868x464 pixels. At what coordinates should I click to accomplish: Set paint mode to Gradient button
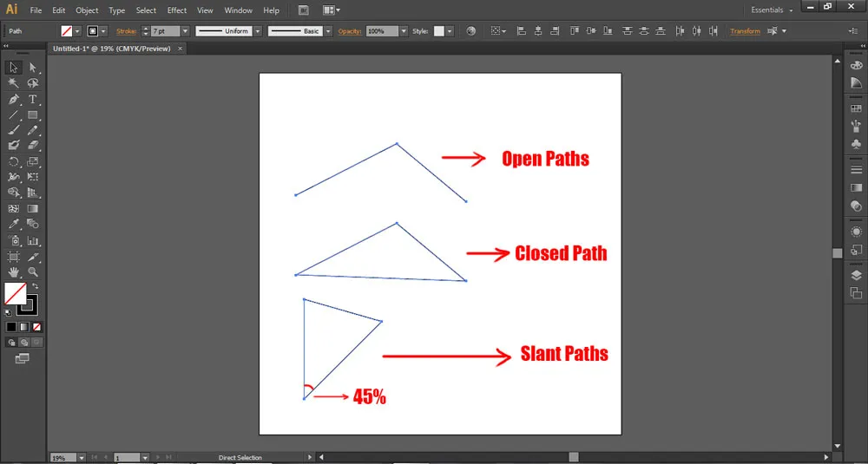[24, 327]
